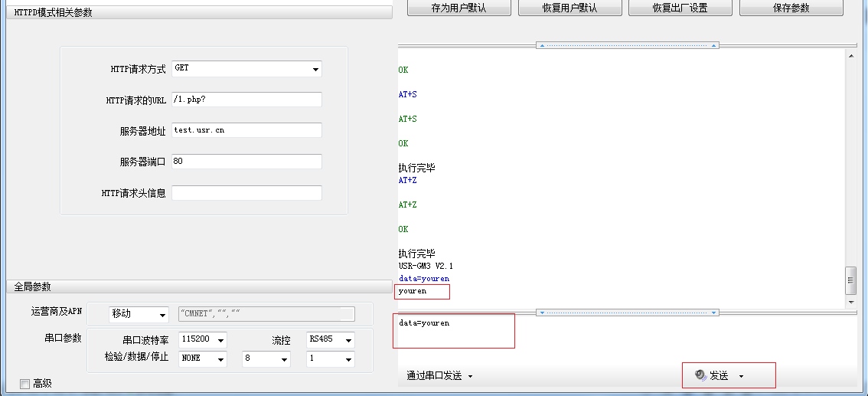Click the log scrollbar down arrow
The height and width of the screenshot is (396, 868).
coord(850,302)
